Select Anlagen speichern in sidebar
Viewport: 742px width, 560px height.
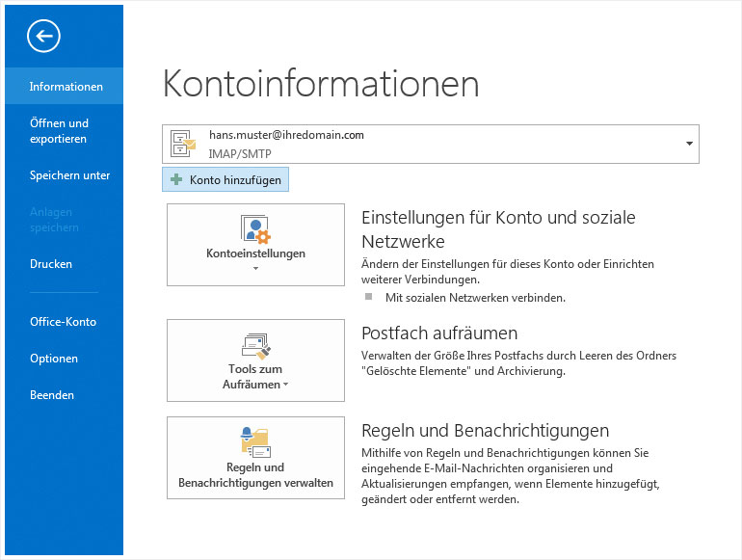tap(54, 220)
